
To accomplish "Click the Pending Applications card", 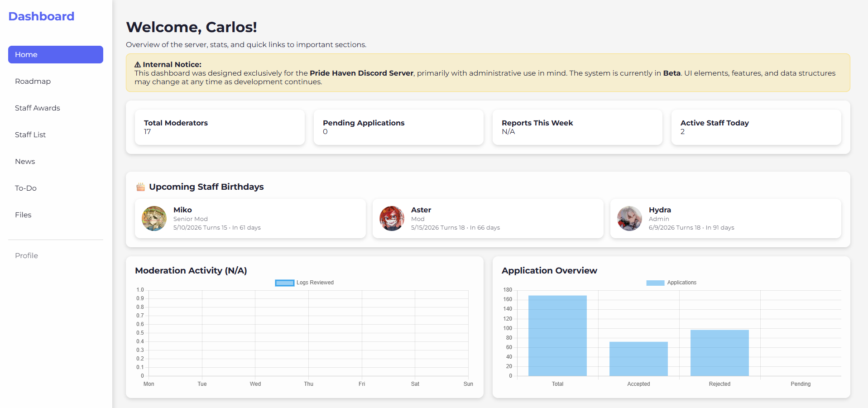I will tap(398, 127).
